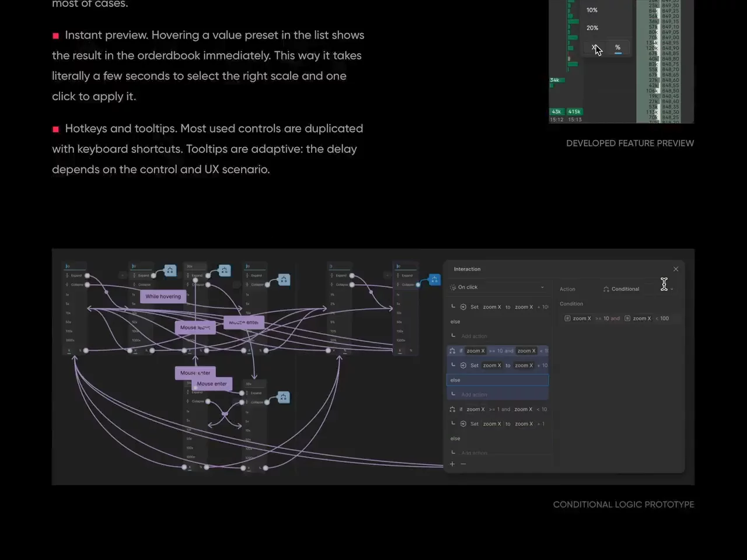Switch to the % mode toggle in the preview
The width and height of the screenshot is (747, 560).
click(x=617, y=48)
